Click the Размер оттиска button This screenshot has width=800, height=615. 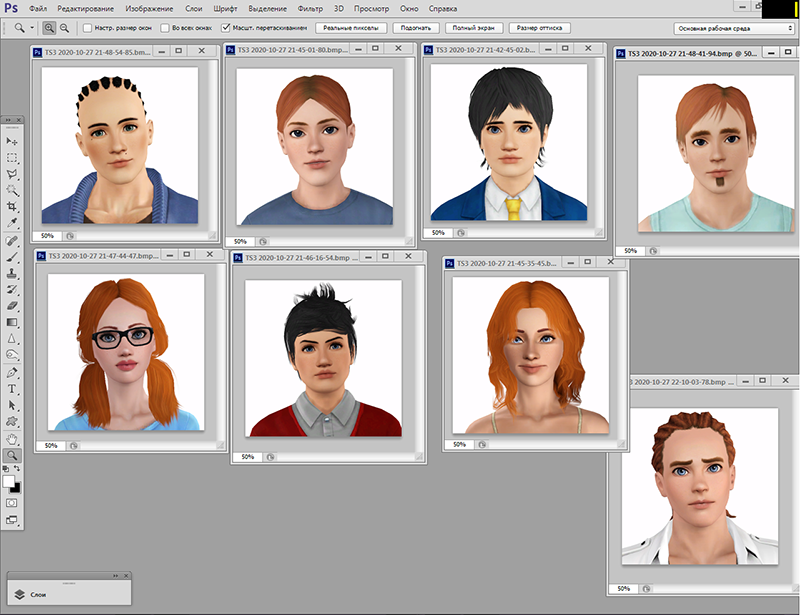[x=540, y=28]
